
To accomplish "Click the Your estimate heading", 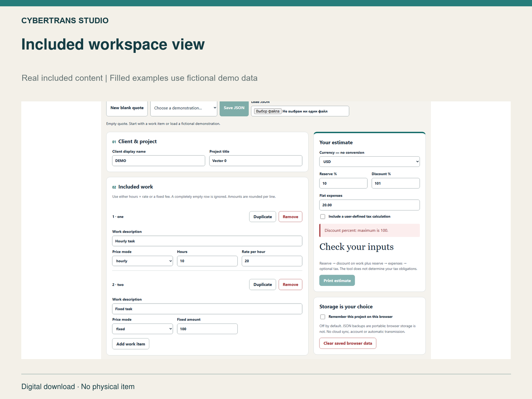I will (x=336, y=142).
